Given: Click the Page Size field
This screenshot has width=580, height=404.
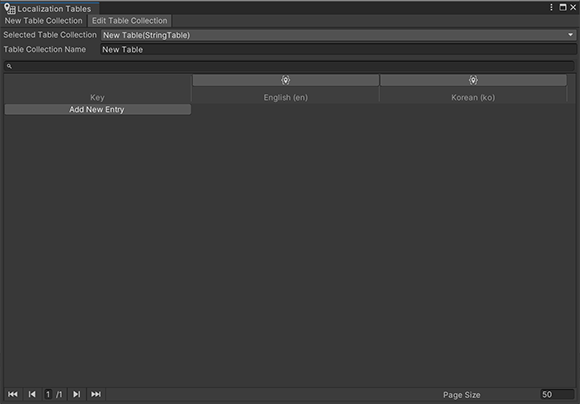Looking at the screenshot, I should click(557, 394).
